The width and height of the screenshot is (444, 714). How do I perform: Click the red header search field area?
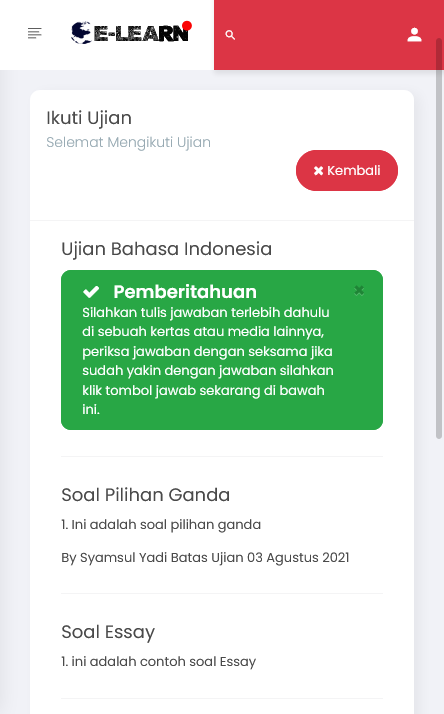319,35
